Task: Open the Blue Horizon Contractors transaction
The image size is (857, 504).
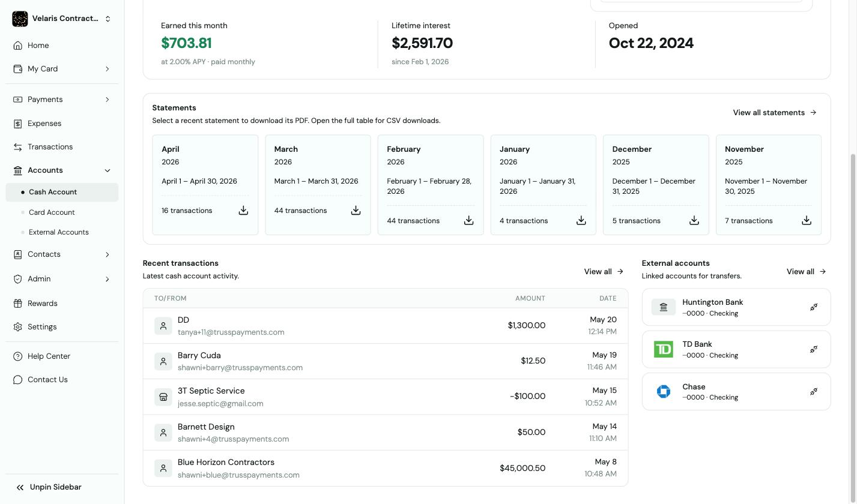Action: [386, 468]
